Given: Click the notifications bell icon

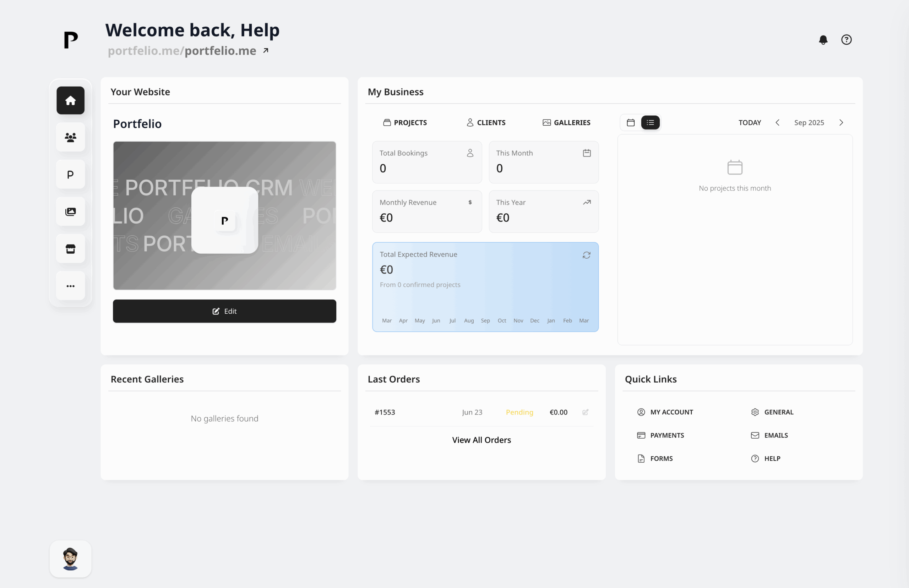Looking at the screenshot, I should pyautogui.click(x=823, y=40).
